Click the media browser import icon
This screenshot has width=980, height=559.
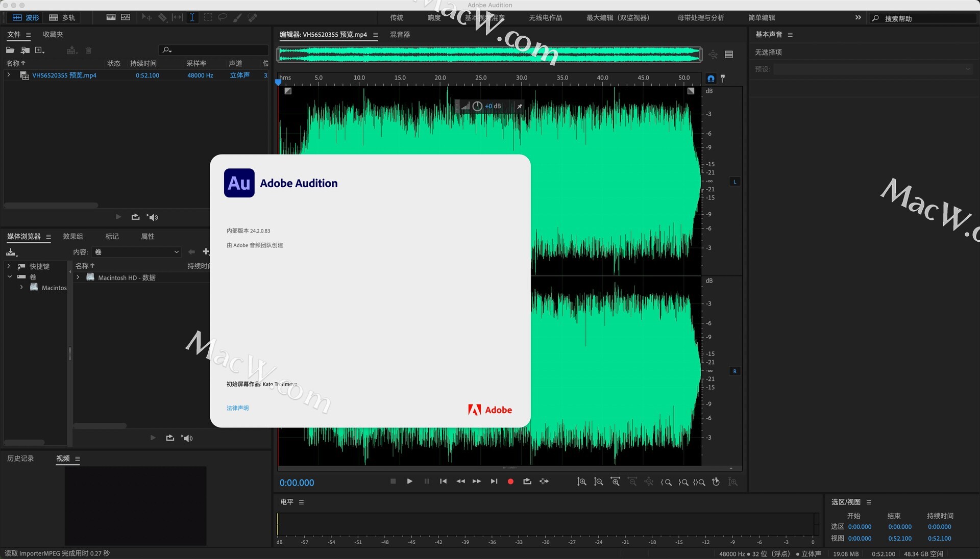pyautogui.click(x=11, y=252)
